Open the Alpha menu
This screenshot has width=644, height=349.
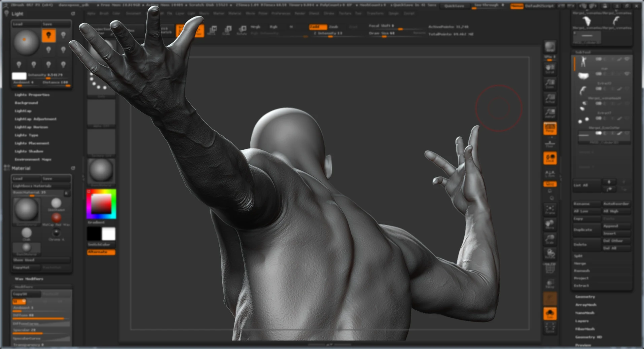[x=91, y=13]
